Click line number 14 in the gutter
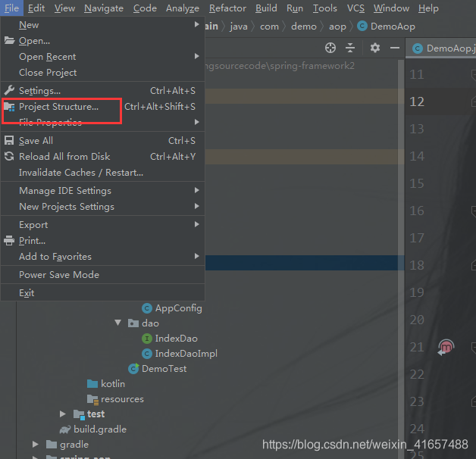This screenshot has height=459, width=476. tap(417, 156)
